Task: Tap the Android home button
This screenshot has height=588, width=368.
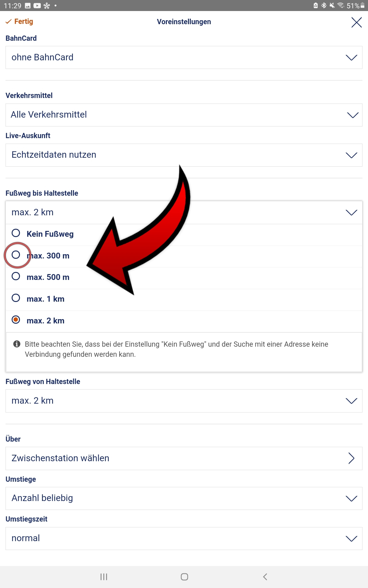Action: coord(184,577)
